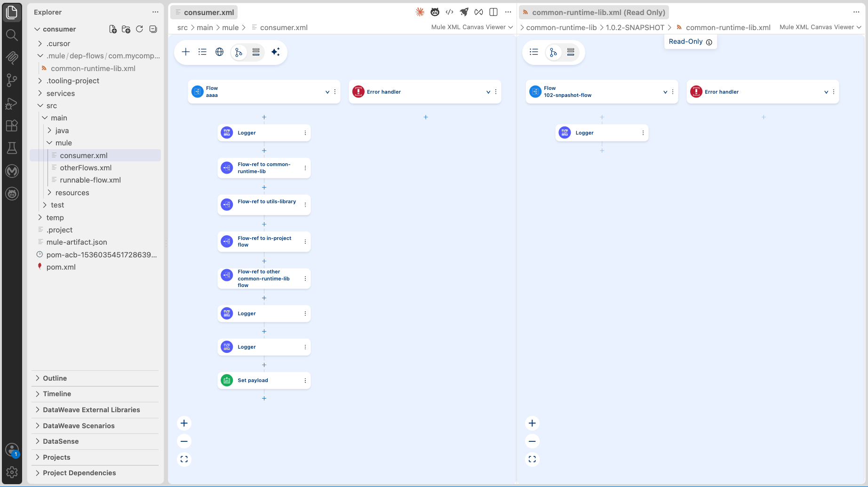Screen dimensions: 868x487
Task: Open options menu of Flow-ref to utils-library
Action: pos(305,205)
